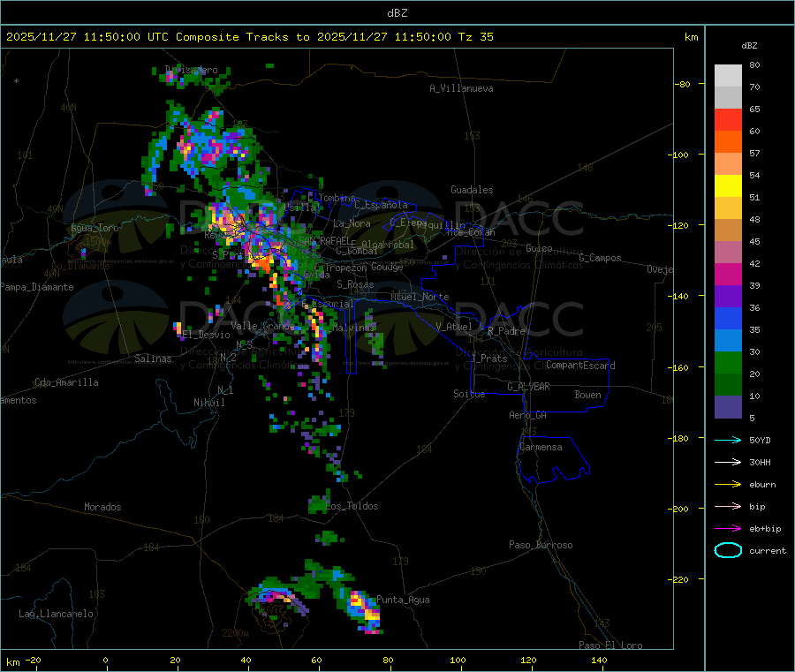Click the Agua_Toro map label
795x672 pixels.
coord(95,228)
